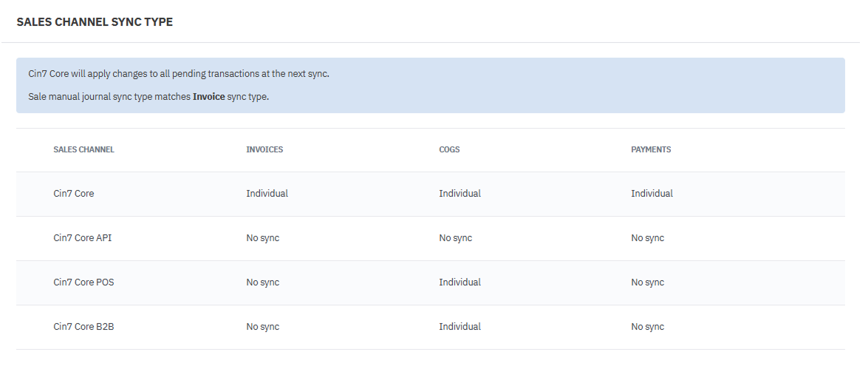Open Invoices sync type for Cin7 Core API
The image size is (868, 369).
coord(262,238)
